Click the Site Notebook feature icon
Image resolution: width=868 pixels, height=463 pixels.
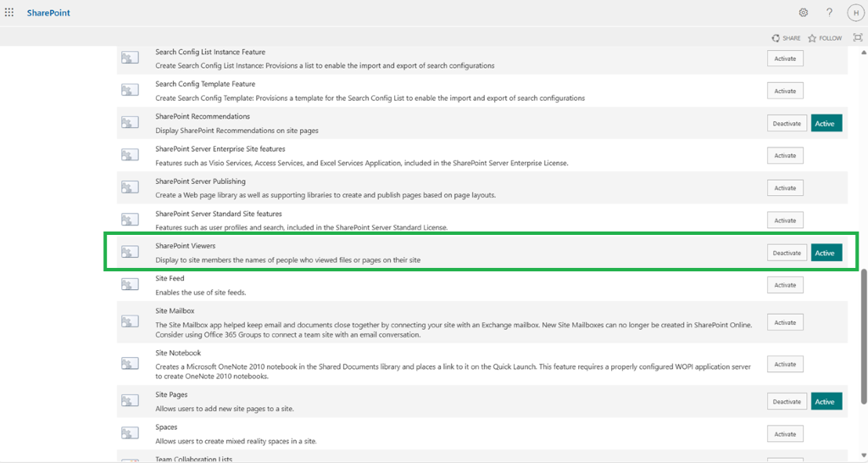click(x=130, y=364)
